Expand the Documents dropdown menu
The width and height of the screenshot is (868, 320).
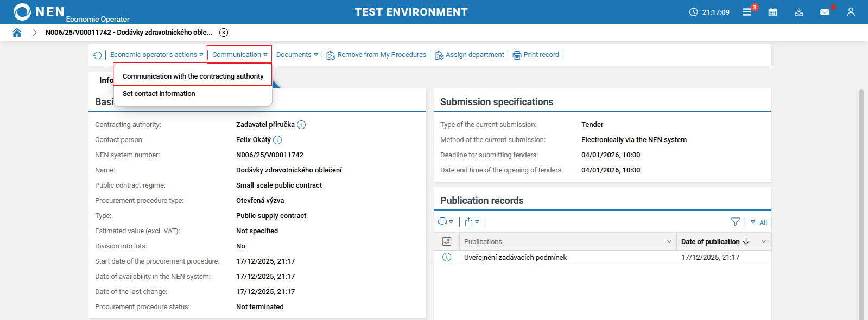click(x=297, y=55)
